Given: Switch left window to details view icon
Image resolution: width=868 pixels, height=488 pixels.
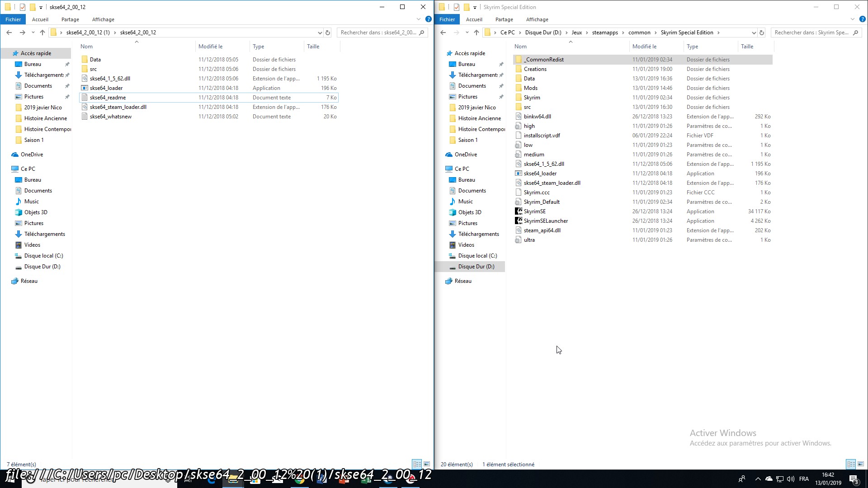Looking at the screenshot, I should [x=417, y=464].
